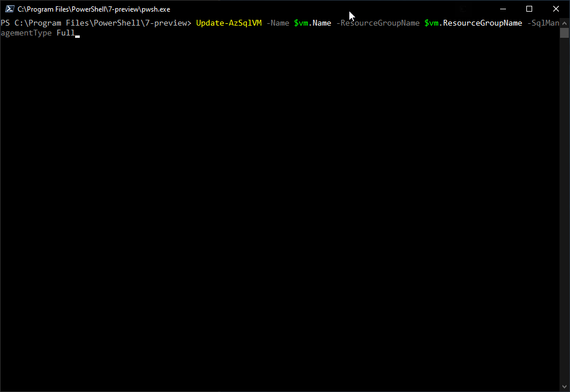Click the 'Full' argument value
Screen dimensions: 570x392
[x=65, y=33]
